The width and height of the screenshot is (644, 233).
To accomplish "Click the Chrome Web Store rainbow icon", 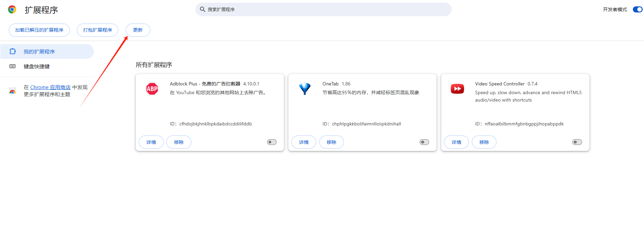I will [12, 91].
